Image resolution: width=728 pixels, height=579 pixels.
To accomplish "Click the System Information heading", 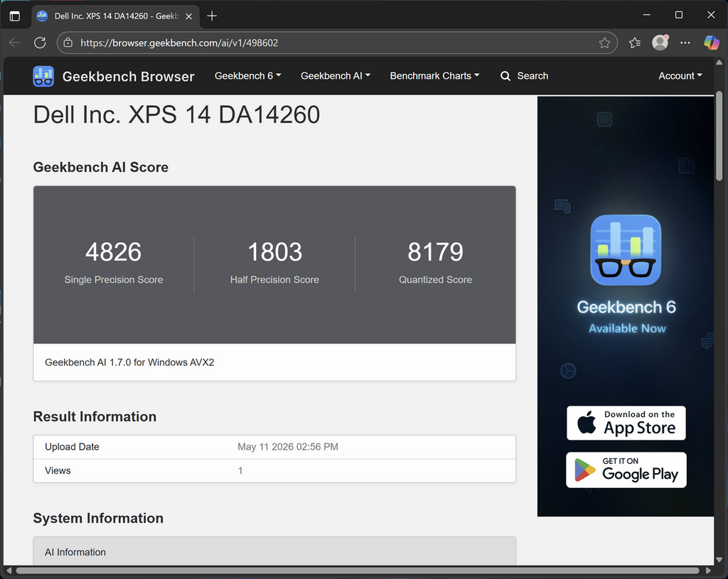I will pyautogui.click(x=98, y=518).
